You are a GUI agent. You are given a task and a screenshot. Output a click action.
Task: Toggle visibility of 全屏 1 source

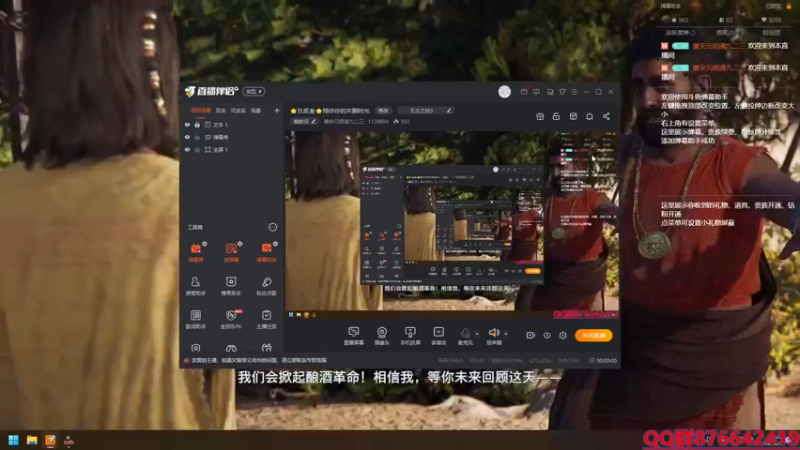187,149
